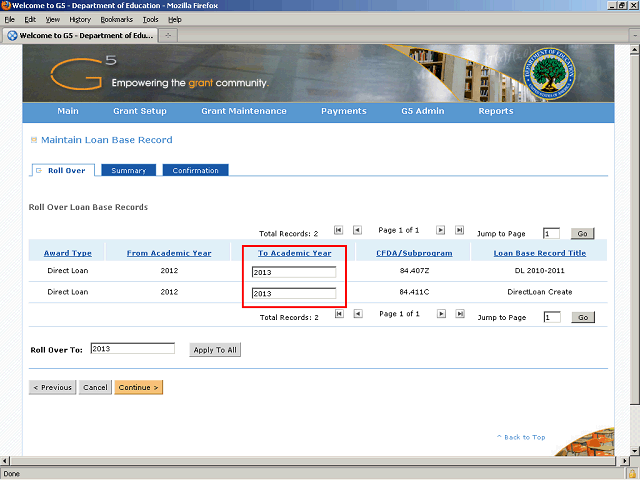This screenshot has width=640, height=480.
Task: Click the Cancel button
Action: (x=95, y=387)
